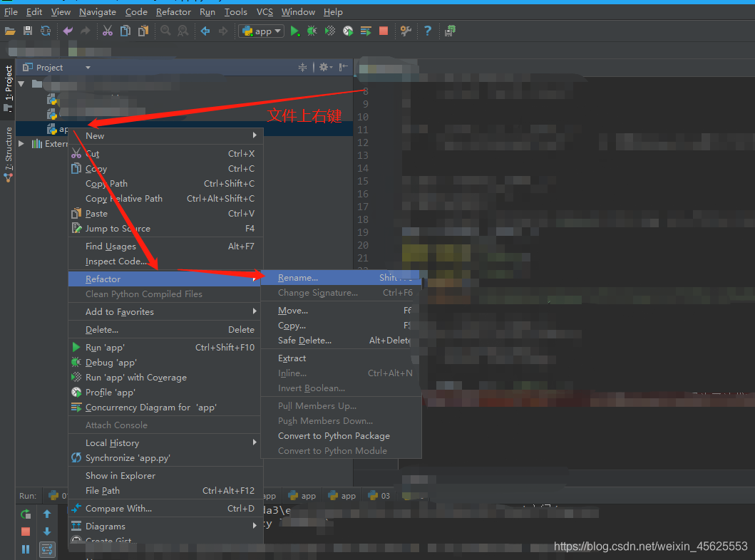Click the Hide Project panel icon
The width and height of the screenshot is (755, 560).
point(343,68)
